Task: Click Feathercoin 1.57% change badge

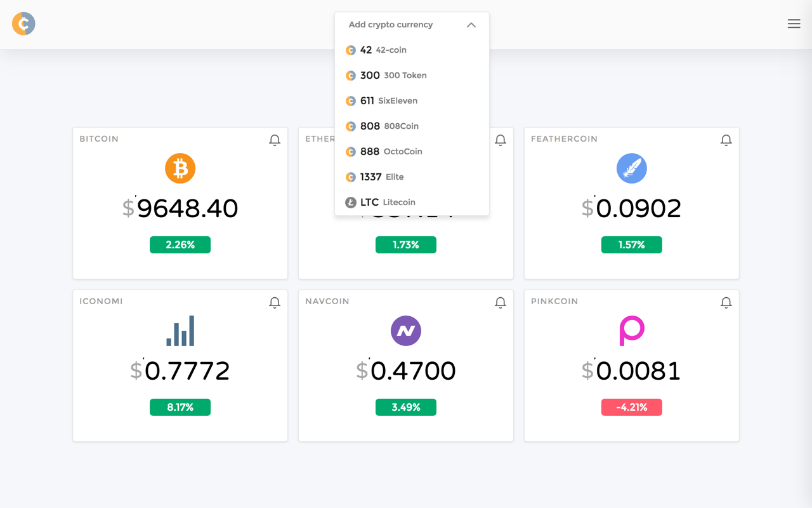Action: (x=632, y=244)
